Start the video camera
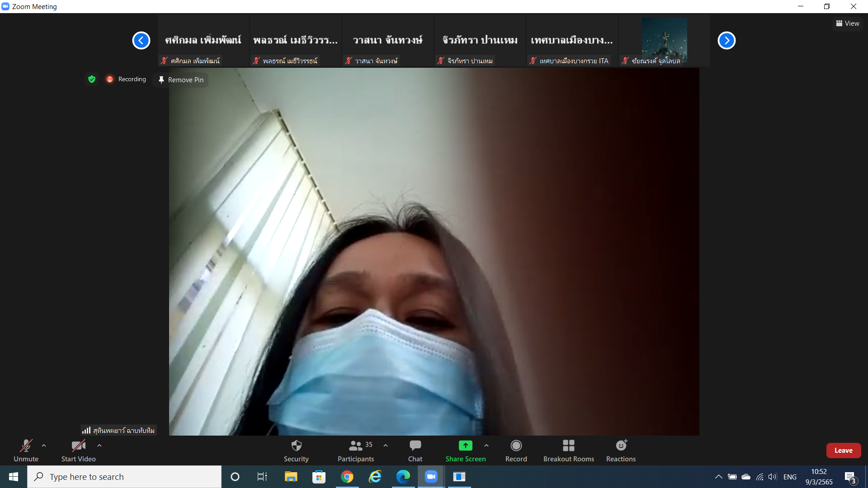The width and height of the screenshot is (868, 488). click(78, 451)
